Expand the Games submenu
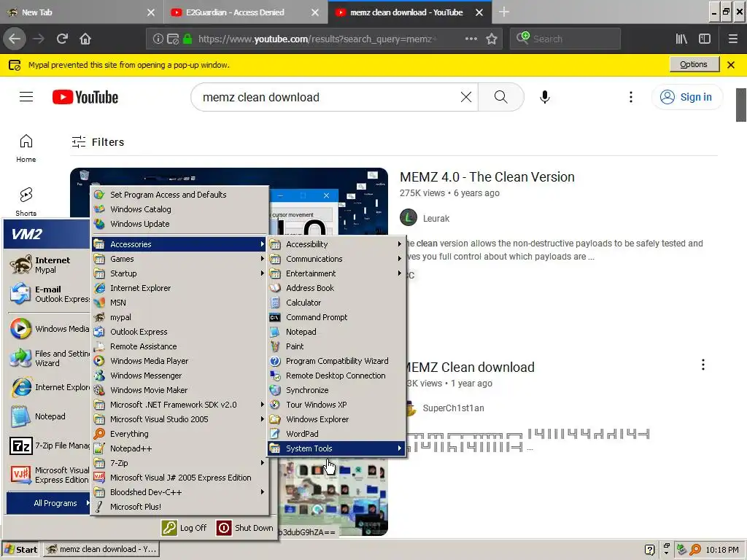The image size is (747, 560). (179, 259)
